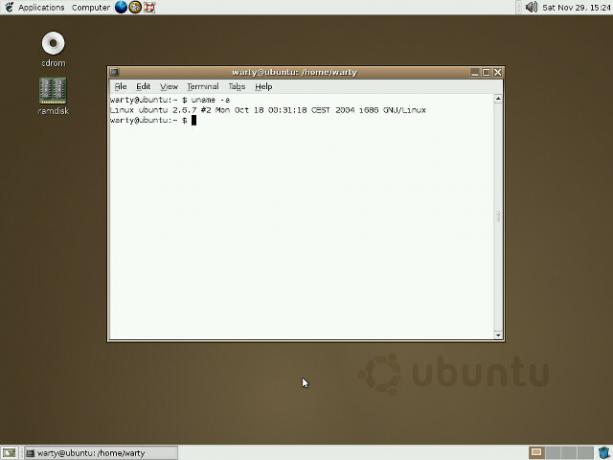
Task: Open the terminal File menu
Action: pyautogui.click(x=120, y=86)
